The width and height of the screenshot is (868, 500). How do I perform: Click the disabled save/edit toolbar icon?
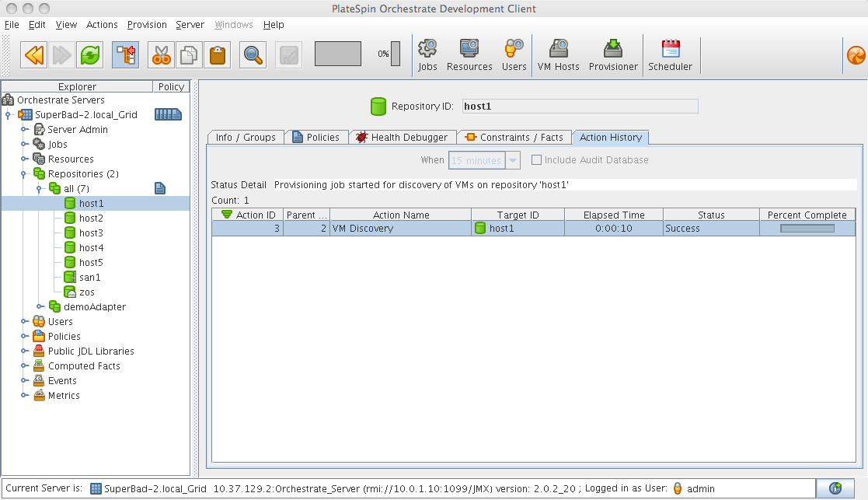289,54
